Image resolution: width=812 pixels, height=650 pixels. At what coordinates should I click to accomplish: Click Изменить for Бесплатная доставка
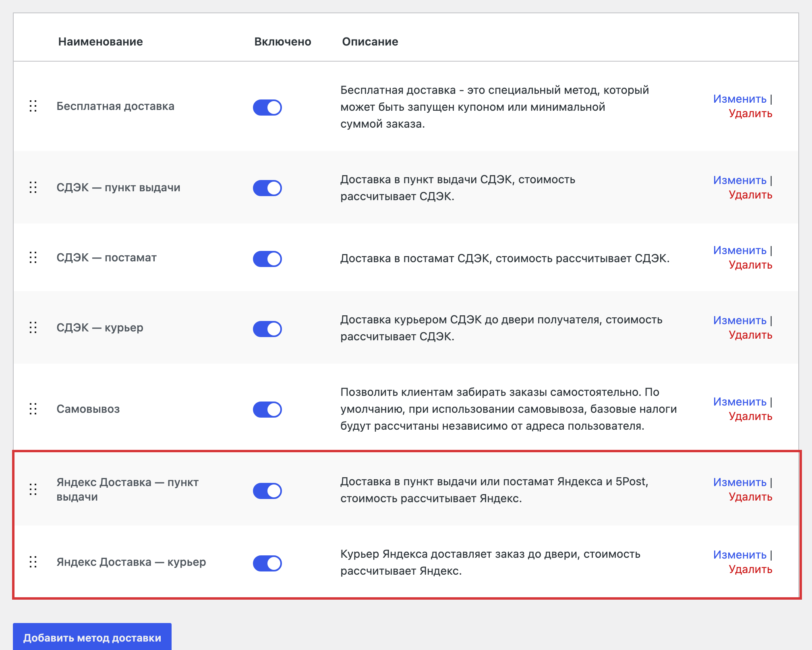pyautogui.click(x=739, y=99)
